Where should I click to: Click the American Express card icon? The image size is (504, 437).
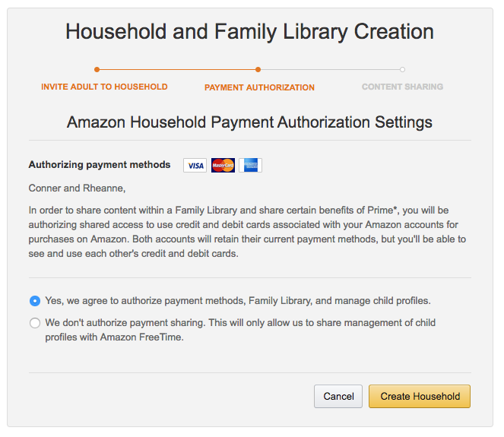click(x=250, y=165)
